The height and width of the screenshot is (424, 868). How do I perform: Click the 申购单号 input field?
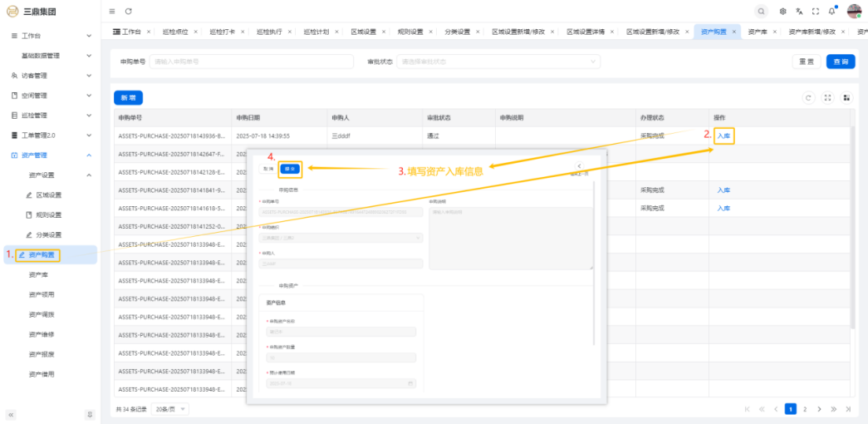click(249, 62)
